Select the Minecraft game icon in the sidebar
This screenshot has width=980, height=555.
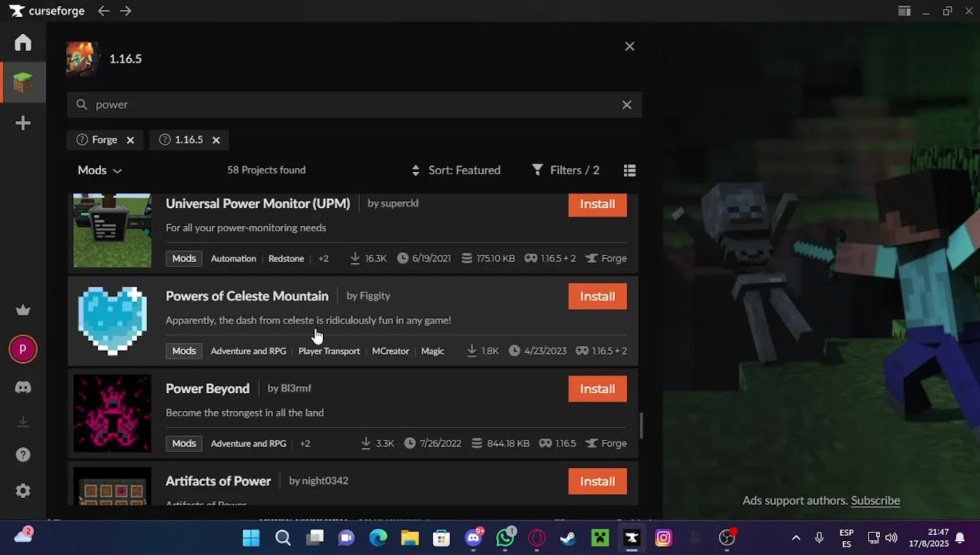click(x=23, y=82)
